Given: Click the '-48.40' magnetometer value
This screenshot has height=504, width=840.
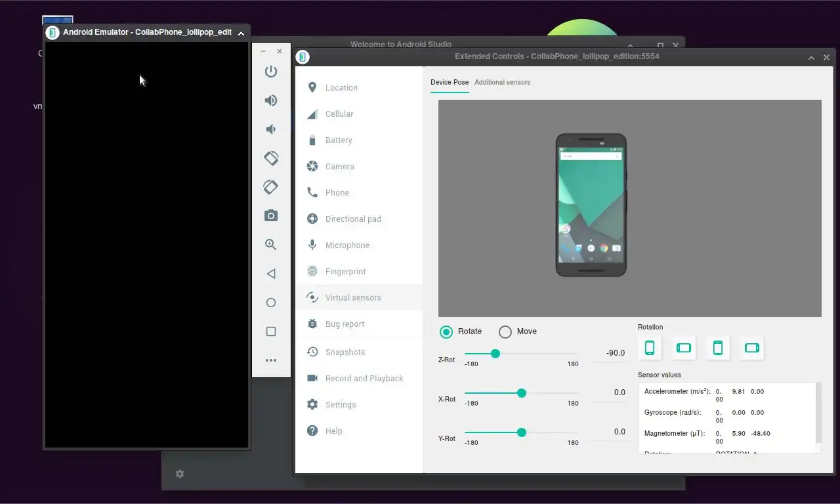Looking at the screenshot, I should [x=761, y=433].
